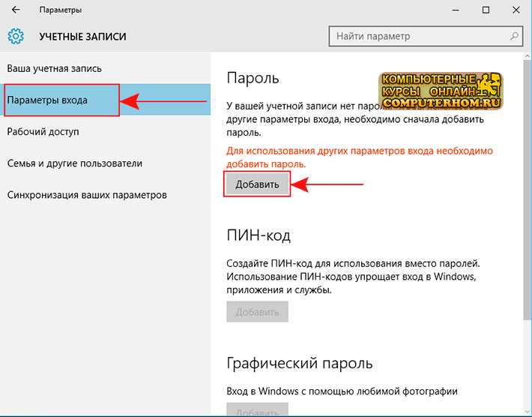
Task: Add a password with "Добавить" under Пароль
Action: pos(257,184)
